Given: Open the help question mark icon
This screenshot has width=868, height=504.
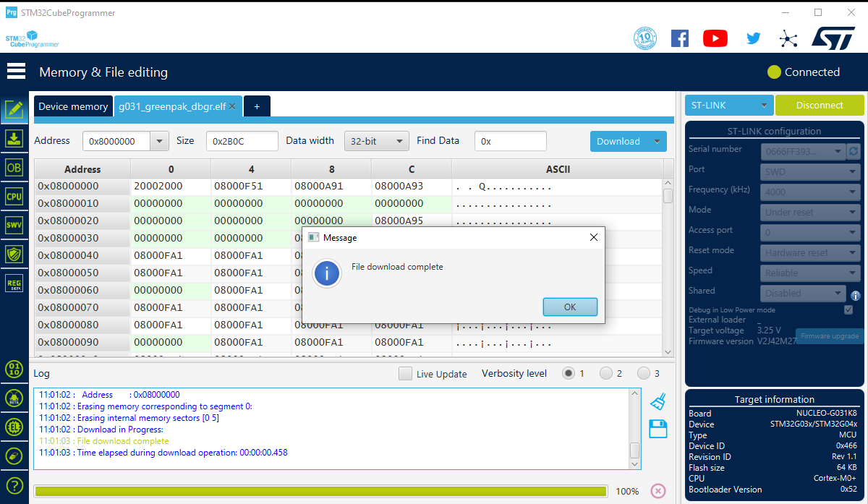Looking at the screenshot, I should (14, 485).
